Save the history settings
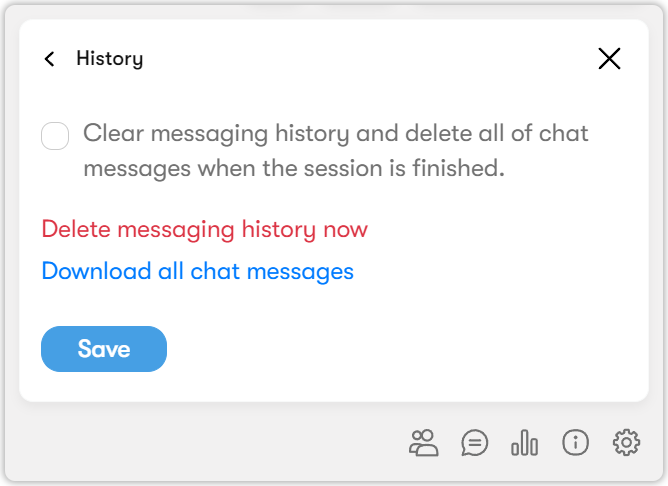The width and height of the screenshot is (668, 486). [x=104, y=349]
